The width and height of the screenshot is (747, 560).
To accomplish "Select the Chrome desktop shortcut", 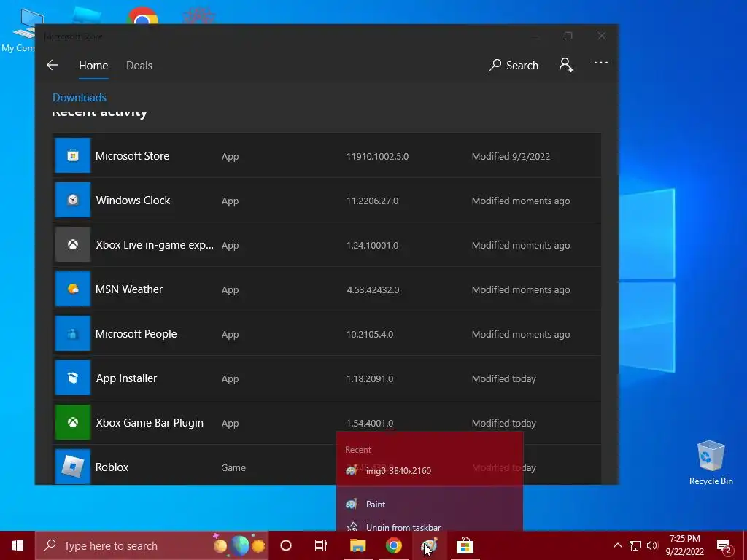I will pos(142,15).
